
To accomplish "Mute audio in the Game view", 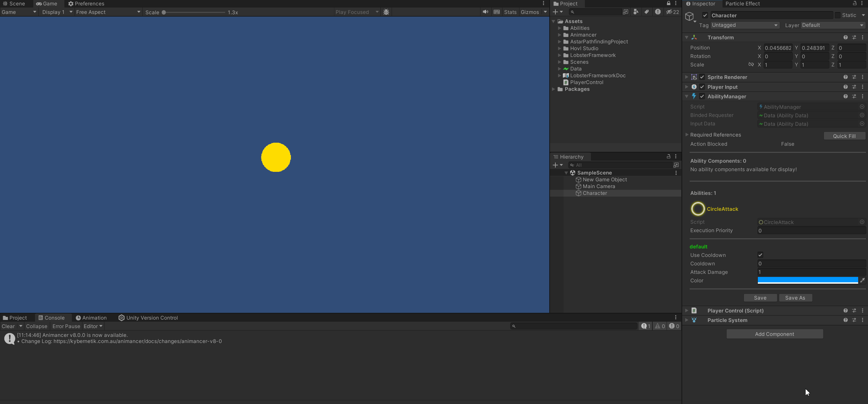I will tap(486, 12).
